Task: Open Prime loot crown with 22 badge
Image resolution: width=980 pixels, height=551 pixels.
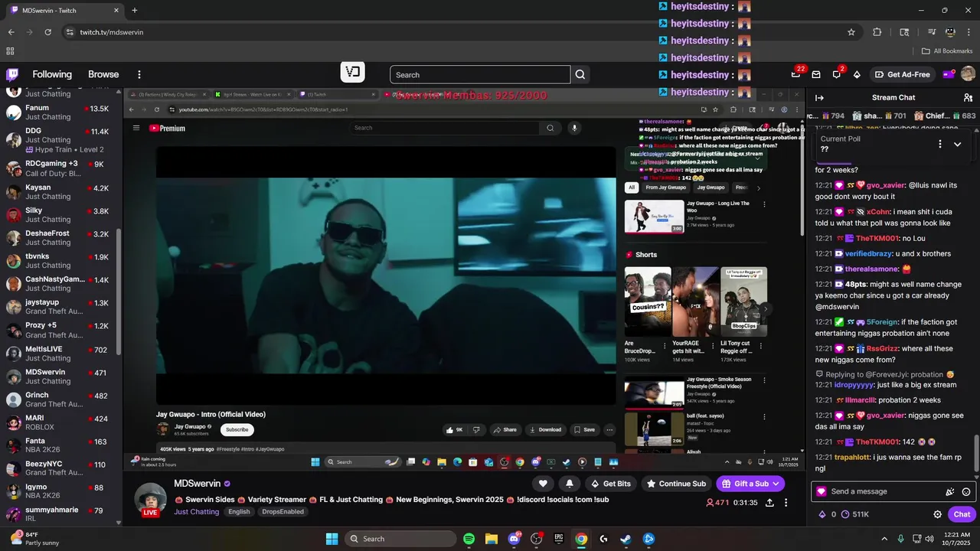Action: click(796, 74)
